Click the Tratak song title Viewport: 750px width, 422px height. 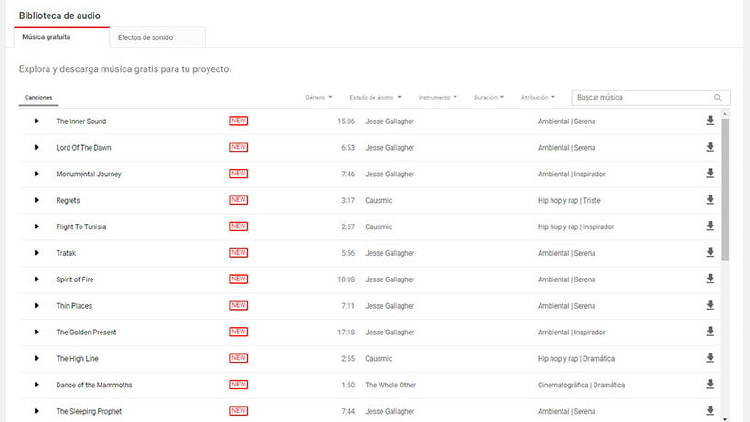[66, 253]
